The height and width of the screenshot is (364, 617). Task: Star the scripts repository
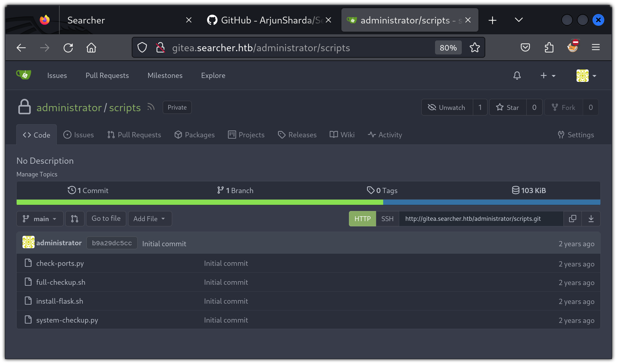coord(507,107)
